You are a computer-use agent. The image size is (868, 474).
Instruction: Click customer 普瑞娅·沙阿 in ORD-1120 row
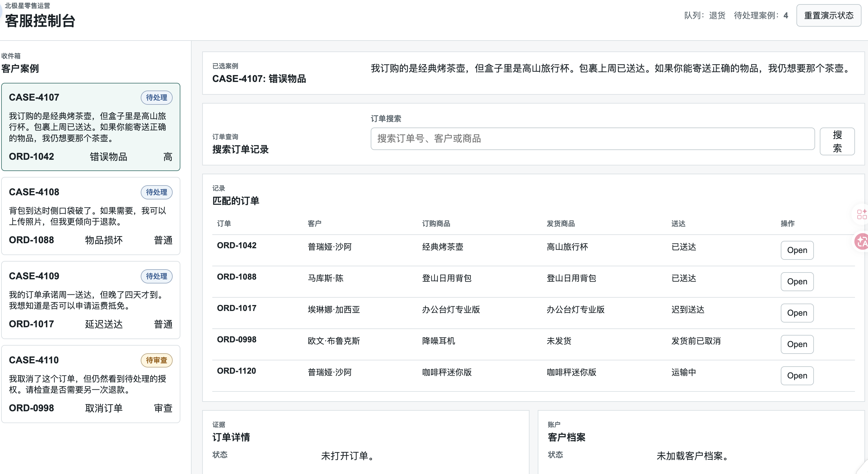(x=330, y=372)
